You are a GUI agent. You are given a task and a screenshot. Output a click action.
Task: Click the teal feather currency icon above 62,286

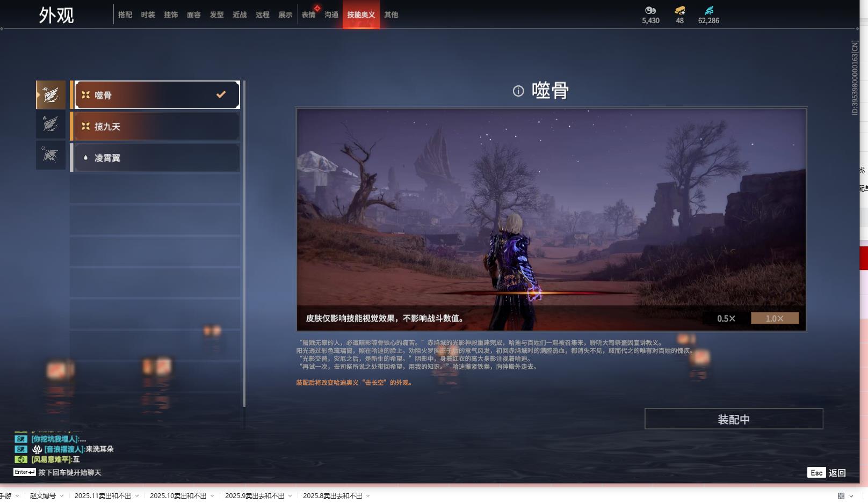(x=709, y=10)
